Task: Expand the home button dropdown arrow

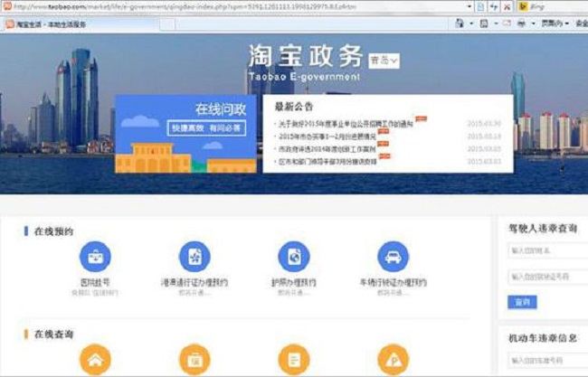Action: click(471, 24)
